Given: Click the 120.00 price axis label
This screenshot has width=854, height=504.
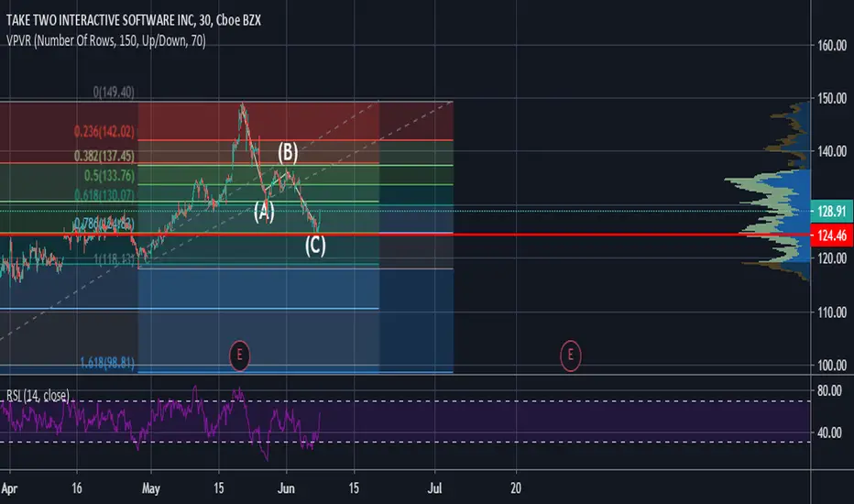Looking at the screenshot, I should [832, 258].
